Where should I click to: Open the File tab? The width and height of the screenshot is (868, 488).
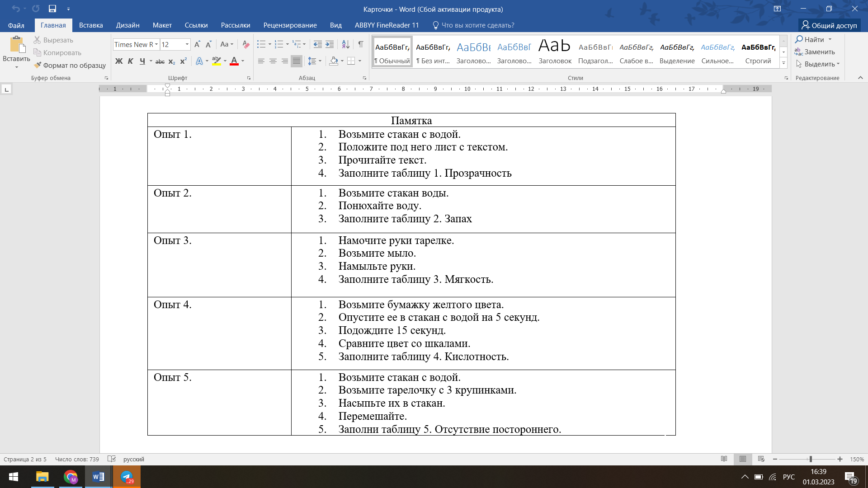tap(16, 25)
